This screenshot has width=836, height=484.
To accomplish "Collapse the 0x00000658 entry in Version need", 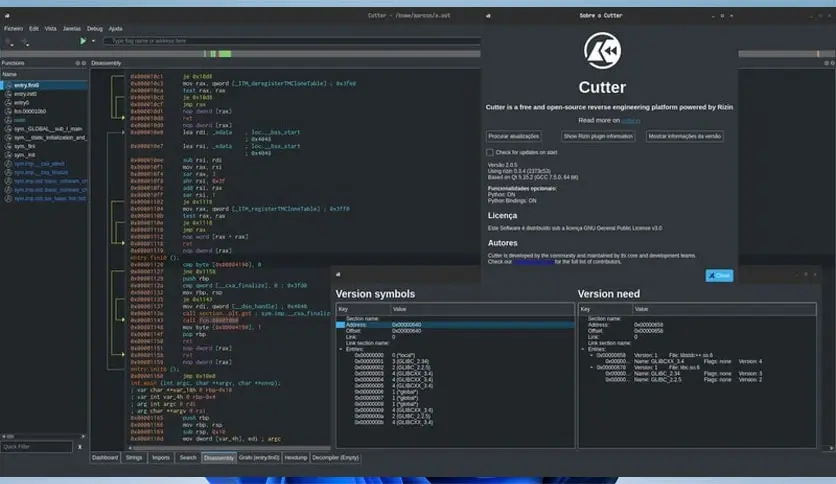I will (x=591, y=355).
